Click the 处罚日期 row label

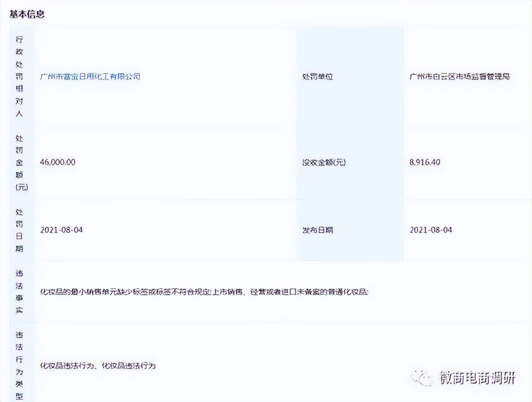[20, 229]
